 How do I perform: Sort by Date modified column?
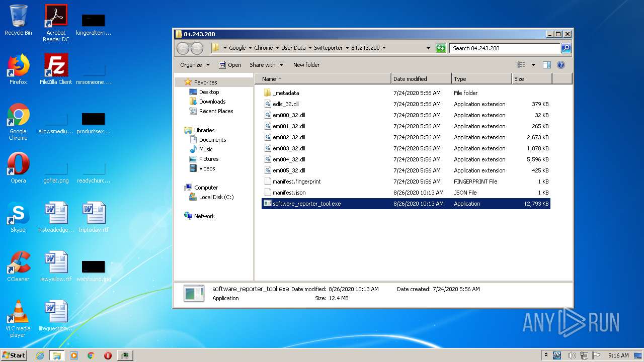[x=421, y=79]
